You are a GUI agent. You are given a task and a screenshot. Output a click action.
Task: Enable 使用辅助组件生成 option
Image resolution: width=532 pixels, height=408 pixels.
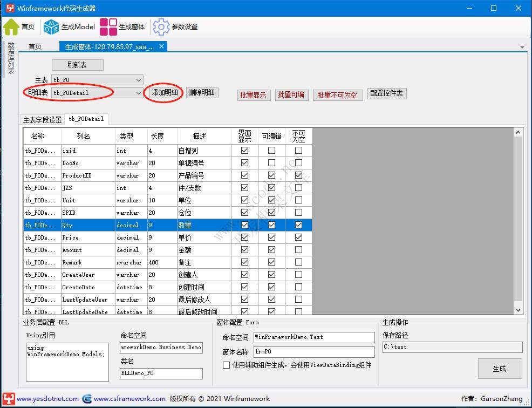(226, 365)
